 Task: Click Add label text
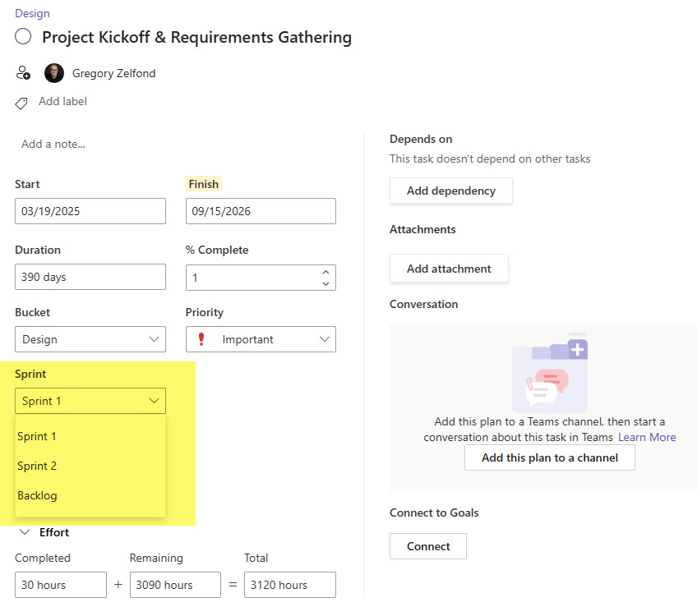point(62,102)
